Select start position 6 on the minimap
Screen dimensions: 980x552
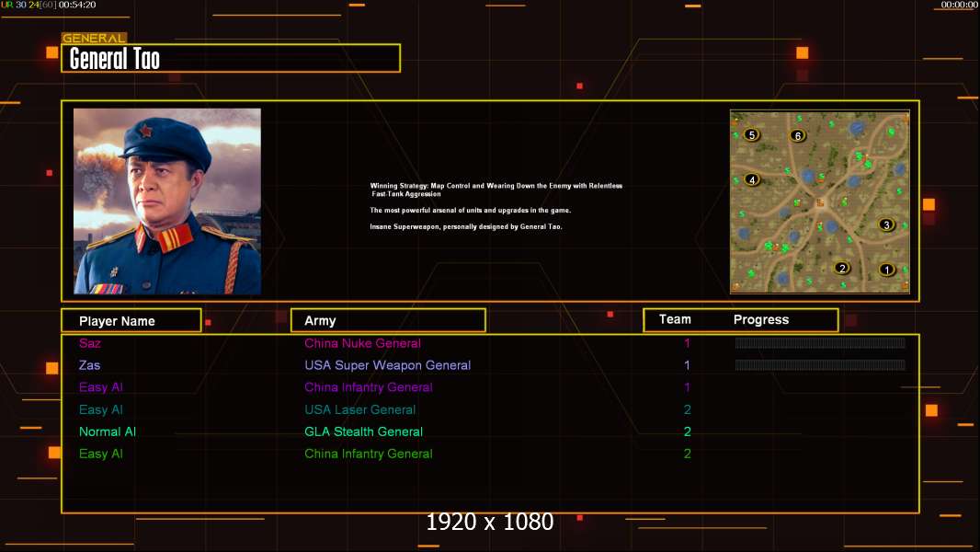click(797, 135)
